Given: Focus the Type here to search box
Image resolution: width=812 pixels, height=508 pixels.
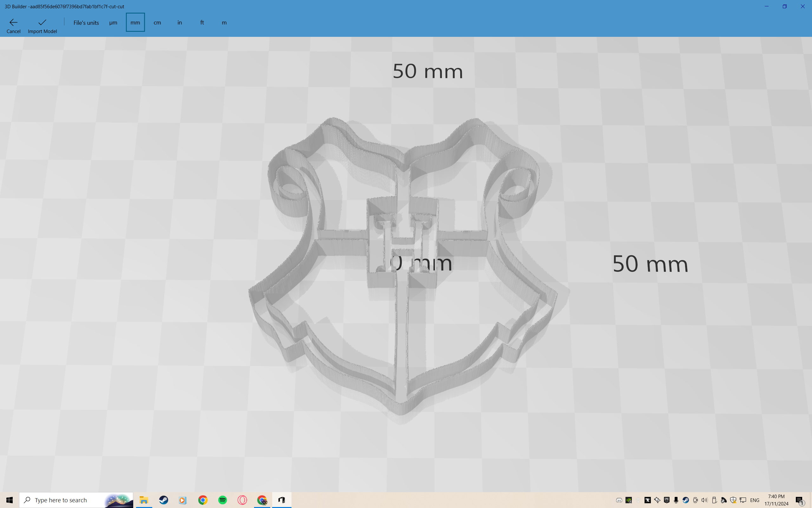Looking at the screenshot, I should (x=76, y=500).
